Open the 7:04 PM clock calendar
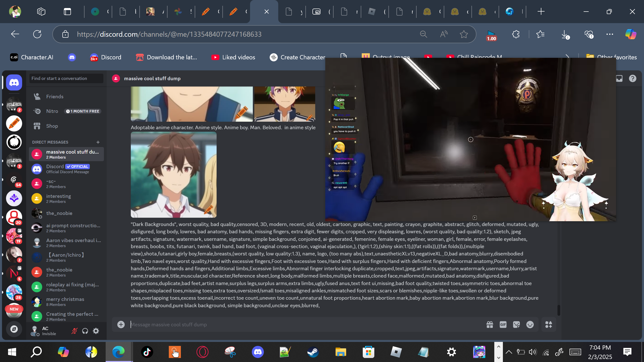Viewport: 644px width, 362px height. pyautogui.click(x=600, y=352)
